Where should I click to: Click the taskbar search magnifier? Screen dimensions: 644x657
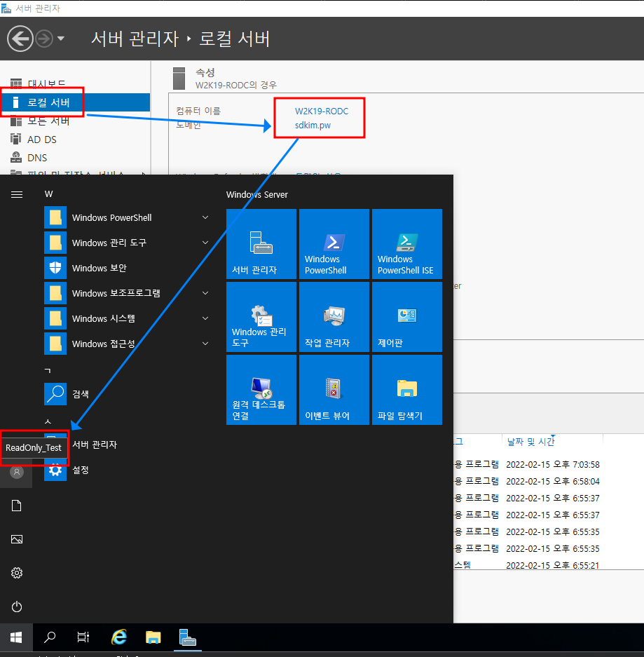coord(50,637)
